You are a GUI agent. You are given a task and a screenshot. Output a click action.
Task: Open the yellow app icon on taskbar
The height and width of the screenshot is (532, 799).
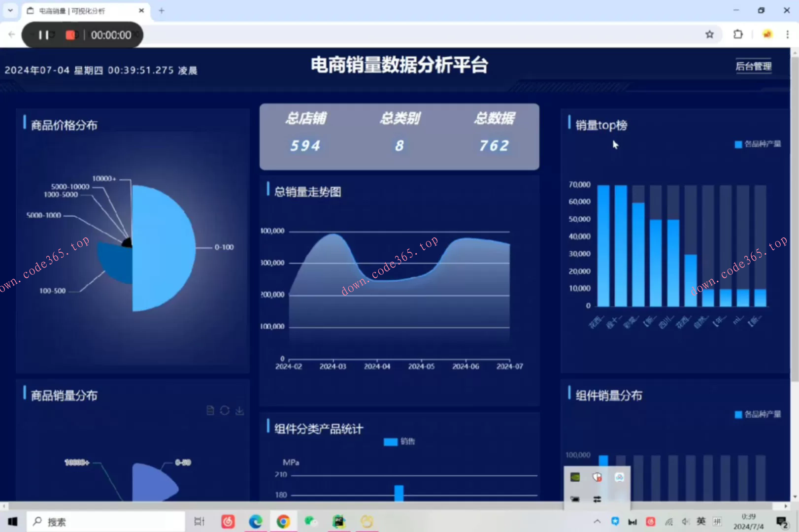click(x=367, y=521)
